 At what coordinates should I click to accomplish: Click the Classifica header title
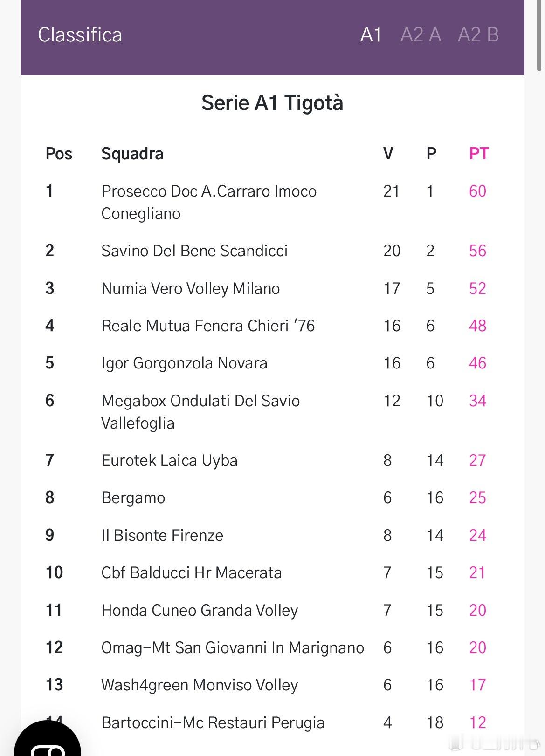click(80, 35)
